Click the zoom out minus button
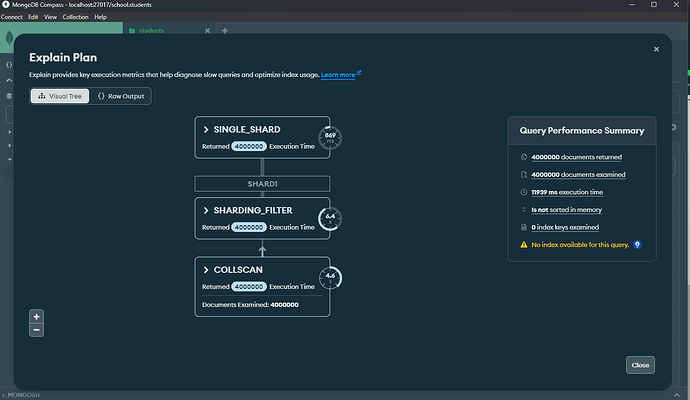This screenshot has width=690, height=400. click(x=37, y=330)
